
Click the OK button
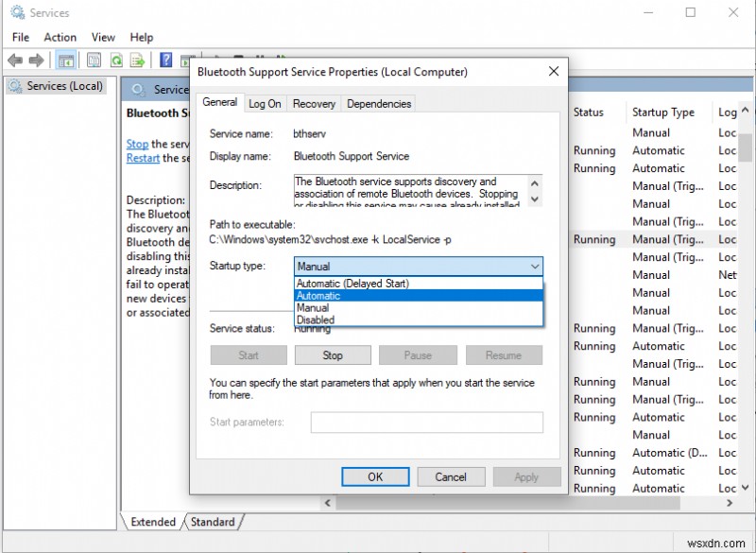click(x=375, y=476)
